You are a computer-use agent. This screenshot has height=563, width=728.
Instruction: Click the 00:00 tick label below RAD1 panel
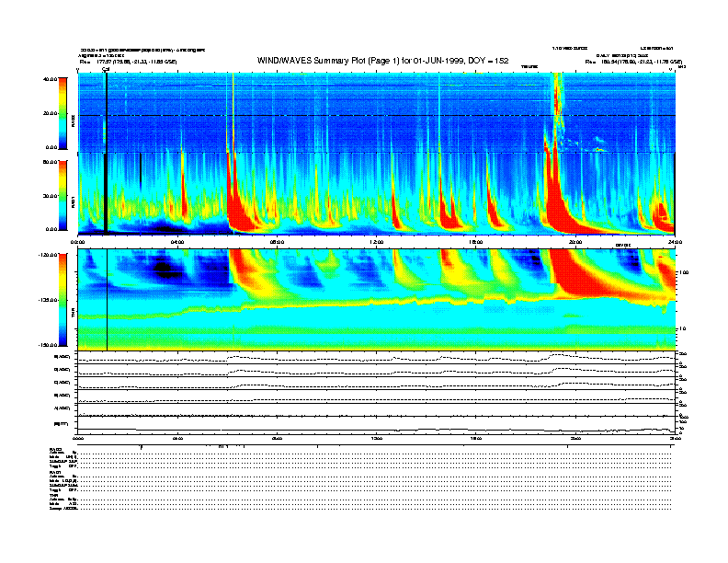[78, 242]
